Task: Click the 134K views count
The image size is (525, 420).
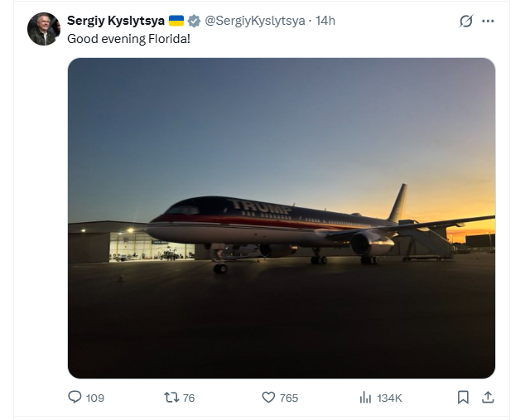Action: pyautogui.click(x=389, y=398)
